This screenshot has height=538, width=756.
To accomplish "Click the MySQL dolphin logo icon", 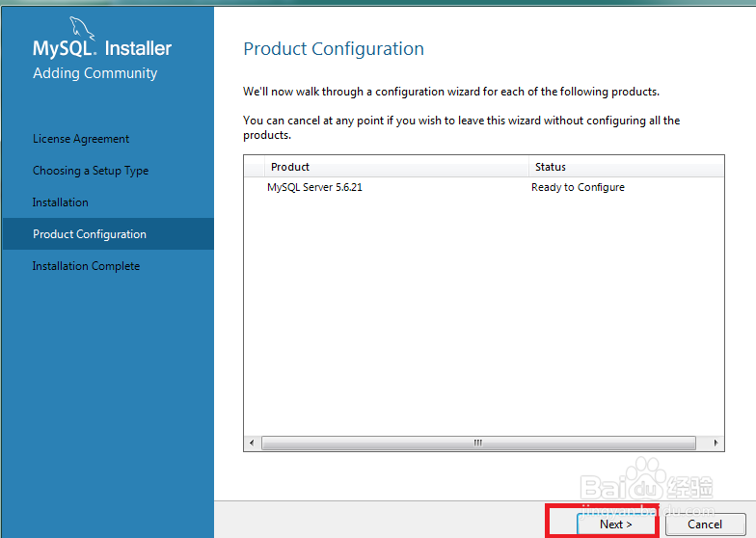I will pyautogui.click(x=81, y=27).
